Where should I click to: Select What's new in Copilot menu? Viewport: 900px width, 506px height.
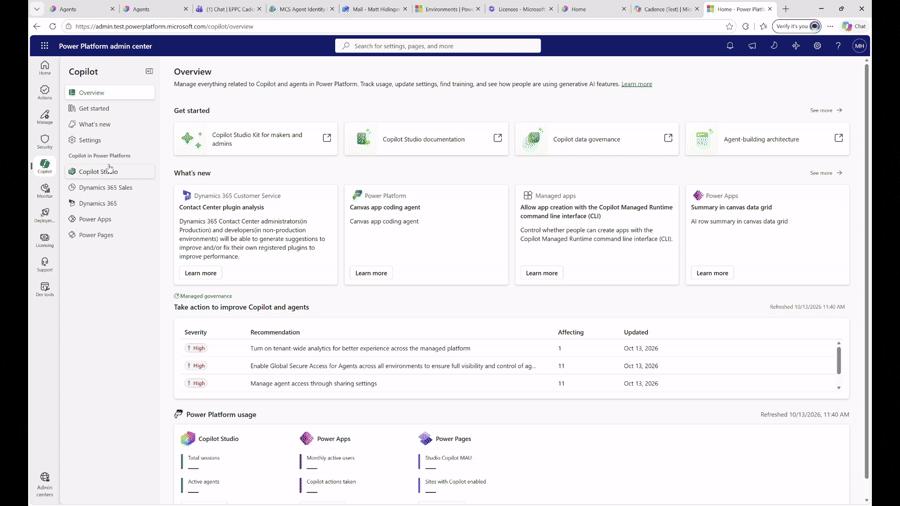pos(110,124)
